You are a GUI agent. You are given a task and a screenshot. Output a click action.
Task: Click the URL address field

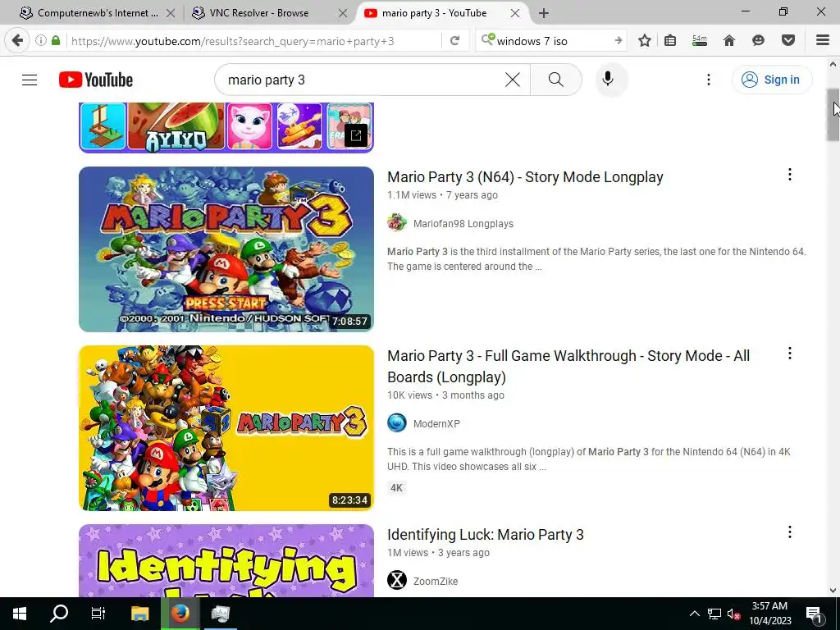click(254, 41)
